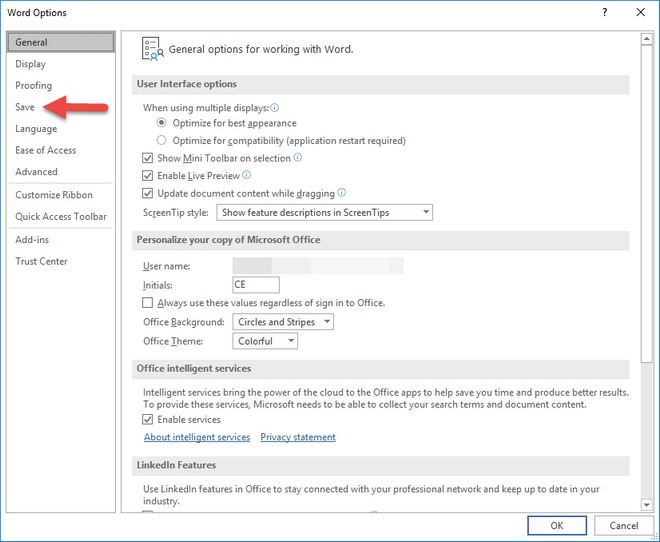This screenshot has height=542, width=660.
Task: Click scrollbar up arrow
Action: (647, 39)
